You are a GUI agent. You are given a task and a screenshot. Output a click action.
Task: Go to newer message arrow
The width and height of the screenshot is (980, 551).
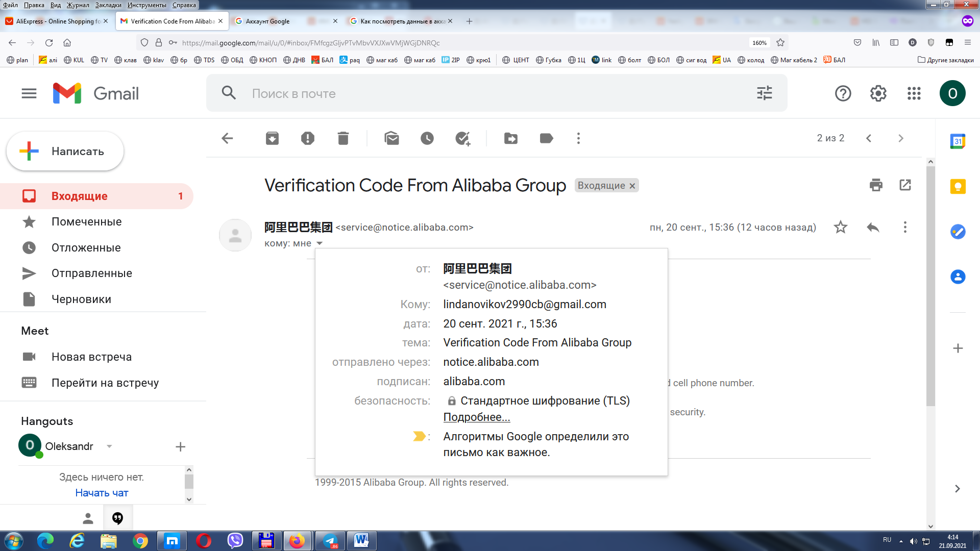869,138
